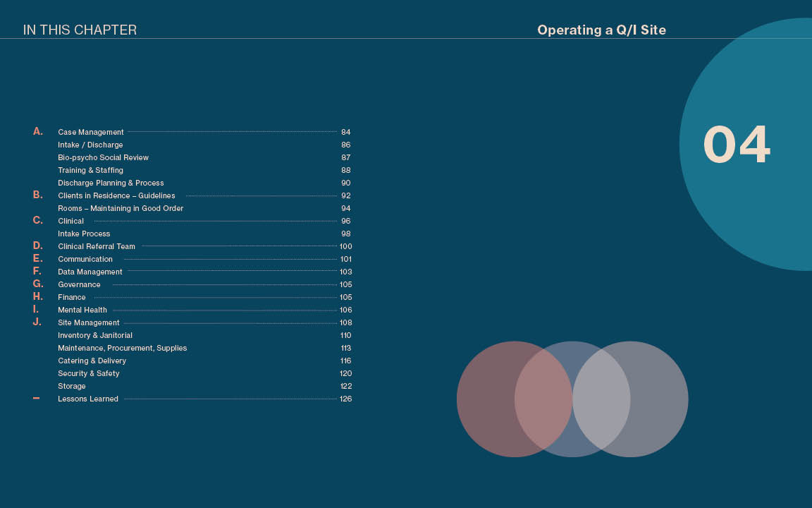Select the 'Storage' entry
Image resolution: width=812 pixels, height=508 pixels.
point(71,386)
